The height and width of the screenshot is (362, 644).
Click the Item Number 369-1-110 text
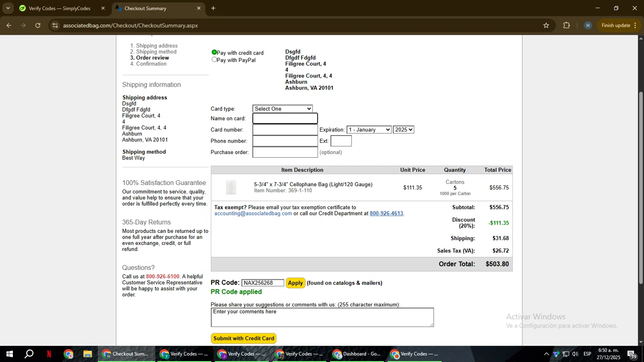point(283,191)
